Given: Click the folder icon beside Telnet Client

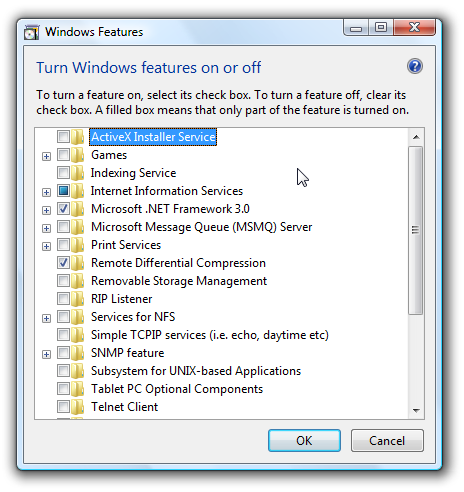Looking at the screenshot, I should (78, 407).
